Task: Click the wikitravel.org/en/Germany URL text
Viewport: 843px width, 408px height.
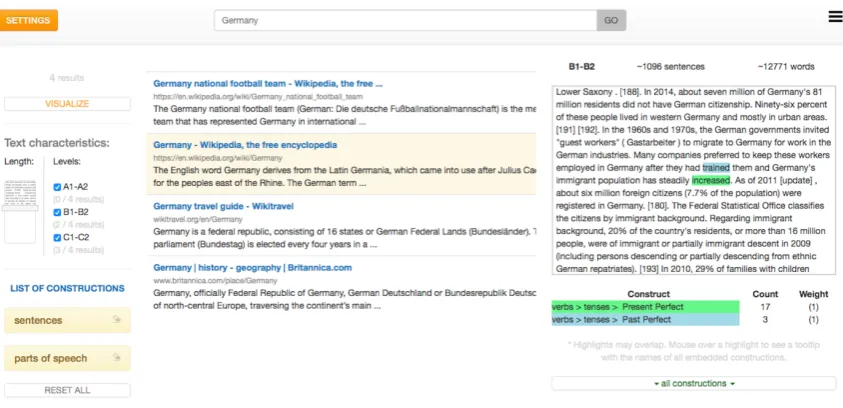Action: [x=198, y=219]
